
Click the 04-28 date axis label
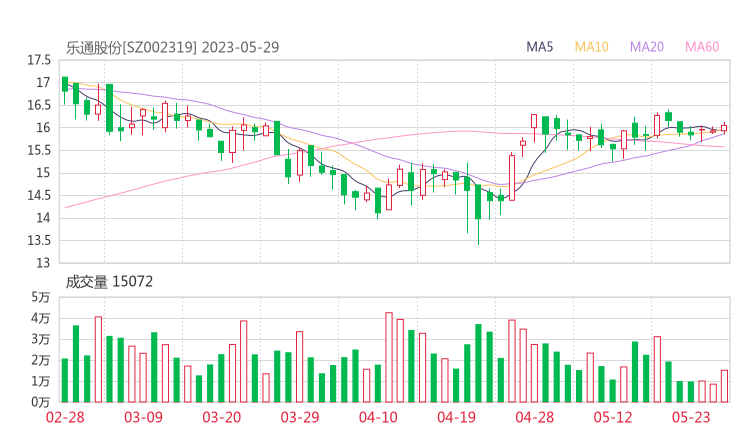[535, 417]
